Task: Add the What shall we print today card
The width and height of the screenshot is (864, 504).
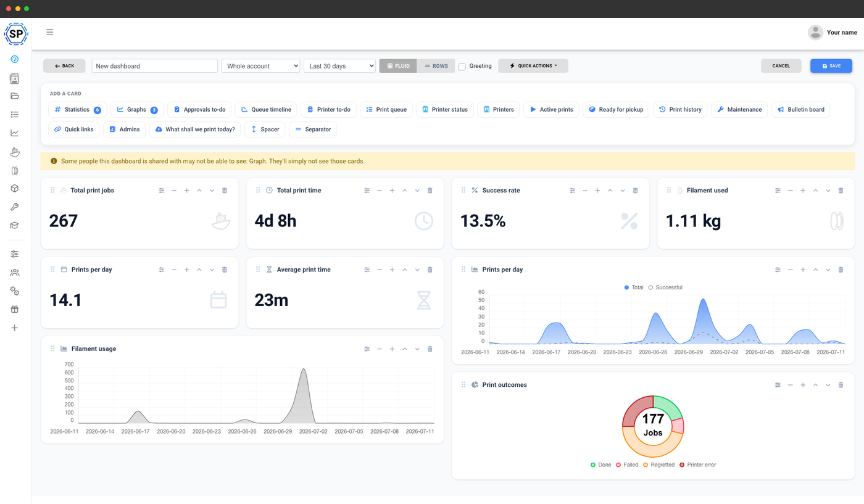Action: 194,130
